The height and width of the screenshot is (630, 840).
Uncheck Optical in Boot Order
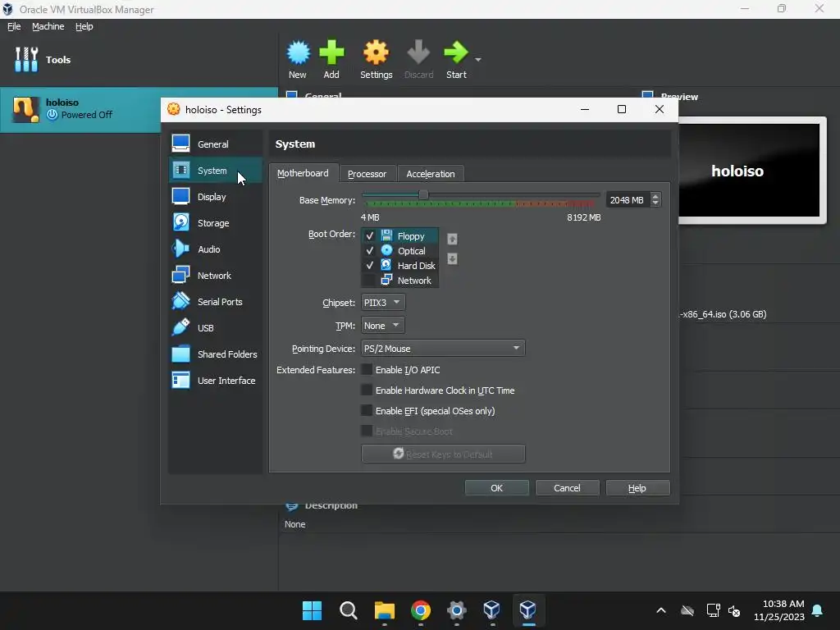pyautogui.click(x=370, y=250)
